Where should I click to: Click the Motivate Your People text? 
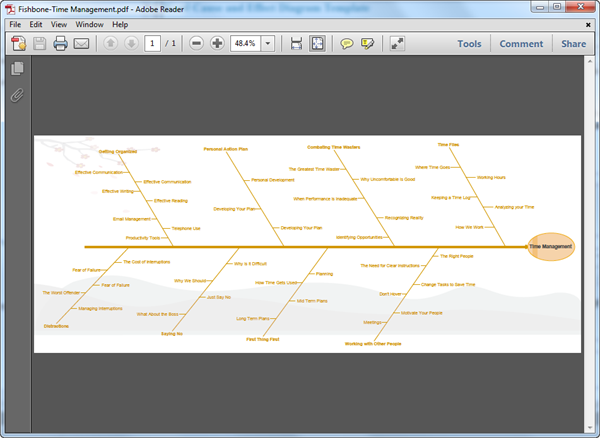tap(422, 313)
